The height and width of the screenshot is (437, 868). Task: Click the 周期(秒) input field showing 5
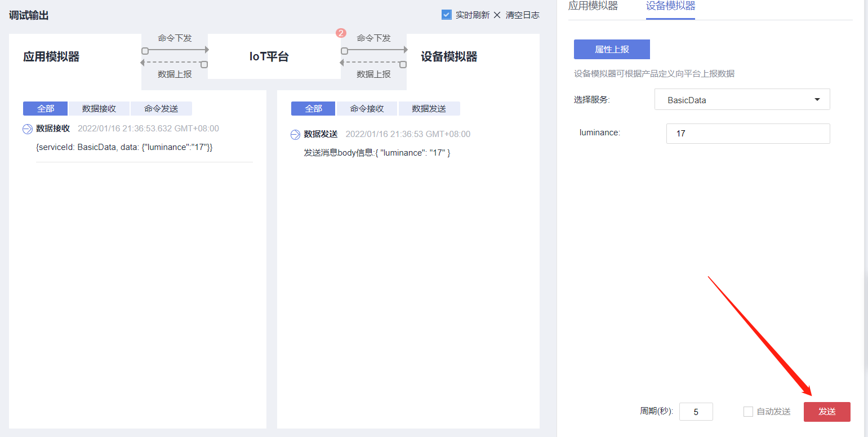click(x=696, y=412)
